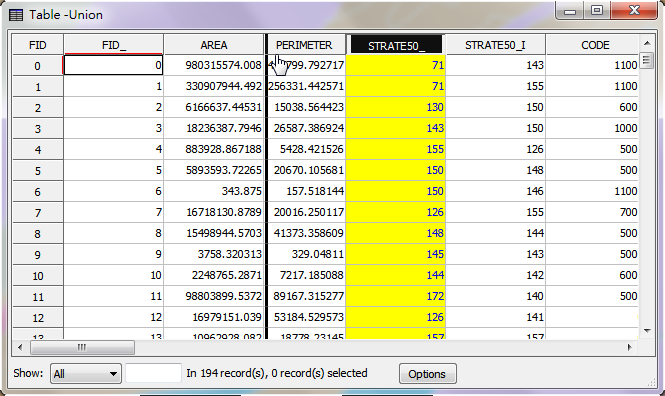Maximize the Table -Union window
This screenshot has height=396, width=665.
pyautogui.click(x=597, y=11)
